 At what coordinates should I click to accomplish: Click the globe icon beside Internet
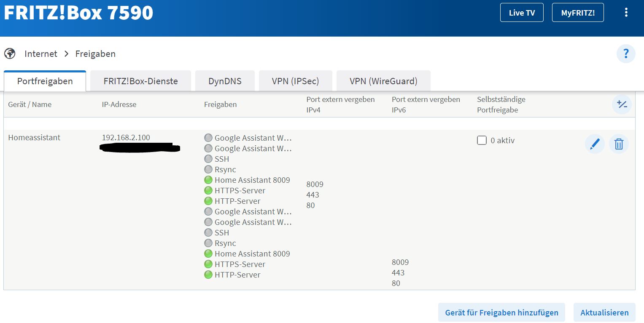[x=10, y=54]
